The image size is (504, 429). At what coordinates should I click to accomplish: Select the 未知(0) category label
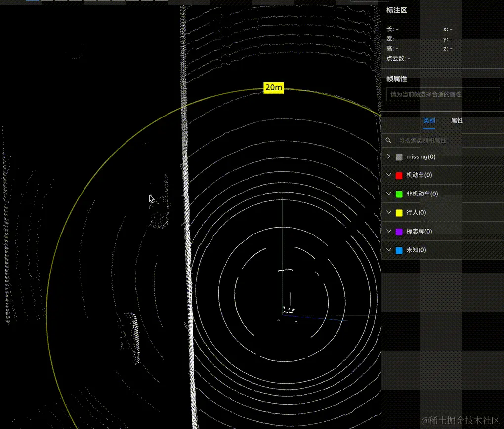pos(416,250)
